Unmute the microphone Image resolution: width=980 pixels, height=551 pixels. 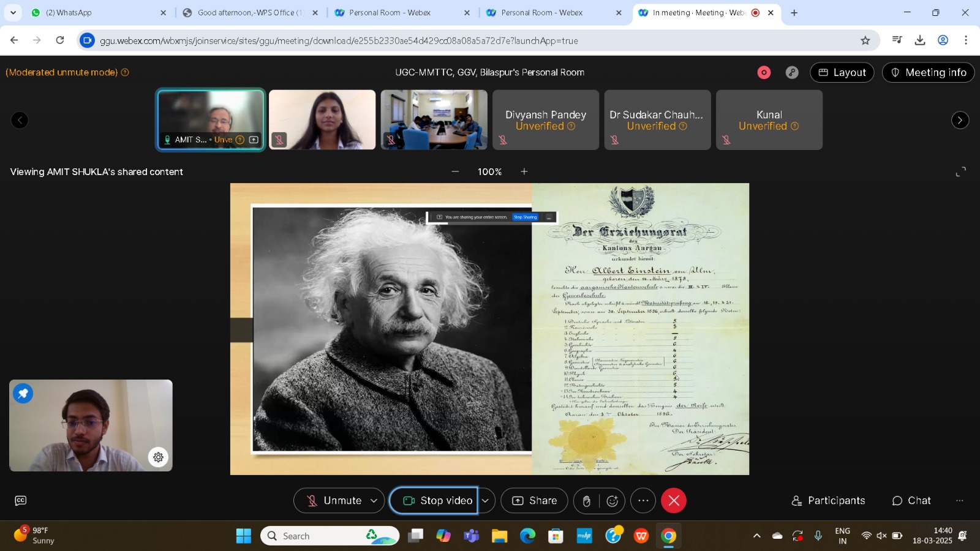tap(334, 501)
